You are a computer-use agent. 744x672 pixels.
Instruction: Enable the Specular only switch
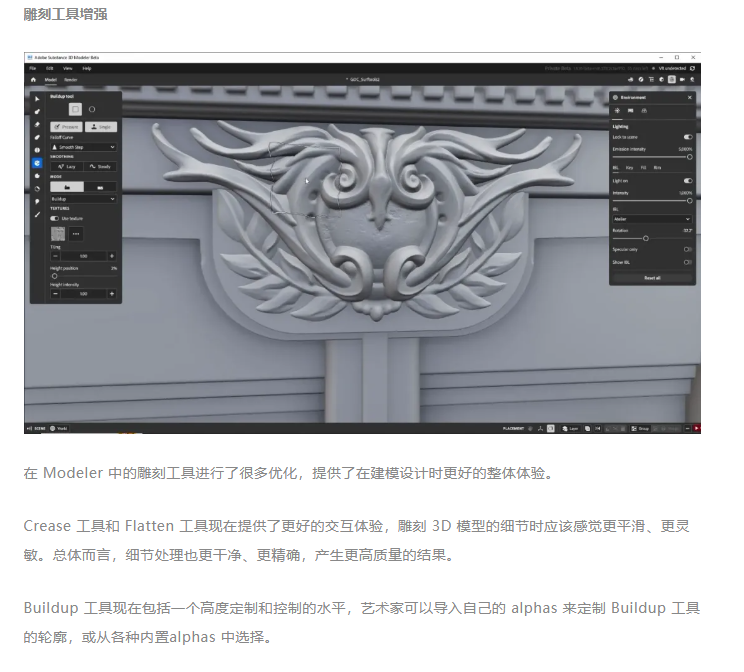pos(688,249)
